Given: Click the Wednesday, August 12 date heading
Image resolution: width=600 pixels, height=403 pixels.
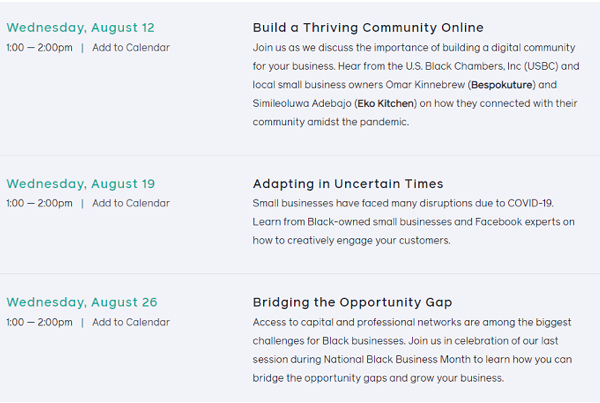Looking at the screenshot, I should click(x=81, y=28).
